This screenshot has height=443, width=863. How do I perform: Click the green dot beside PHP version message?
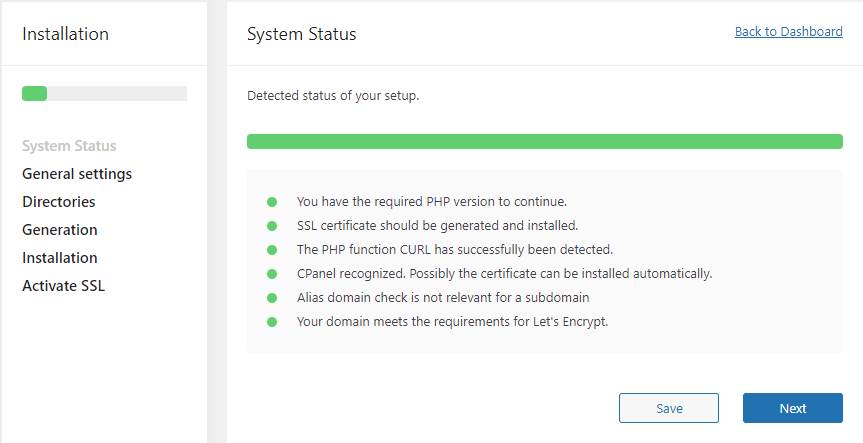pyautogui.click(x=272, y=202)
